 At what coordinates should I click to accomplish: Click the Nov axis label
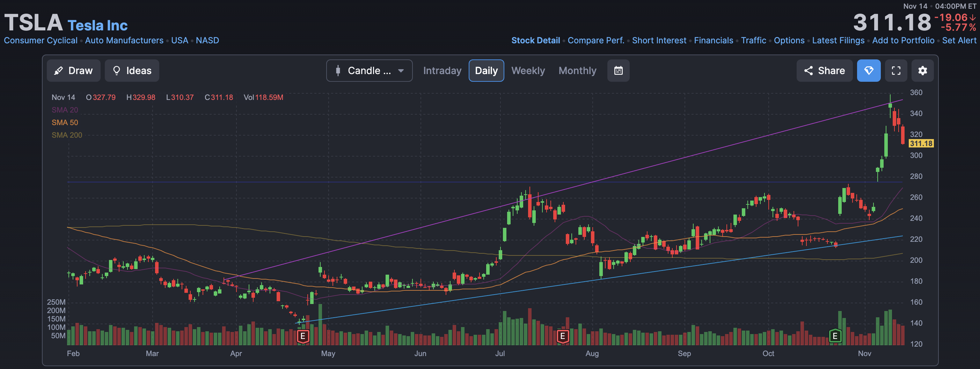tap(864, 353)
